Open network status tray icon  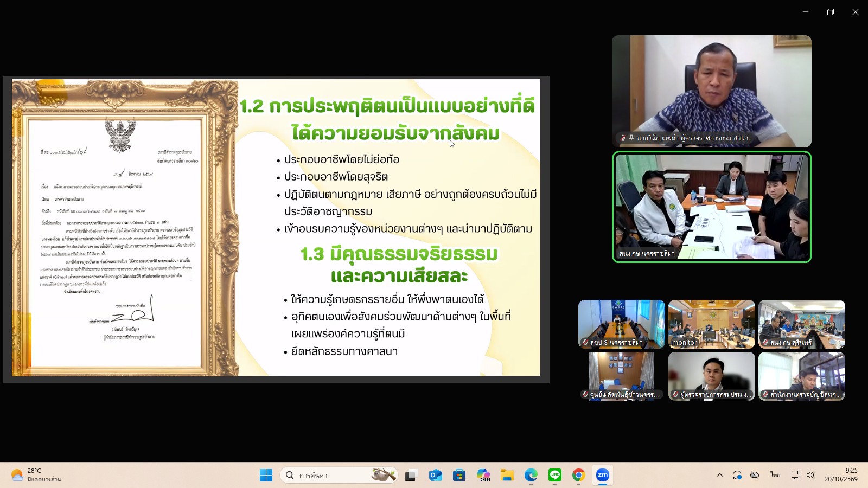796,476
